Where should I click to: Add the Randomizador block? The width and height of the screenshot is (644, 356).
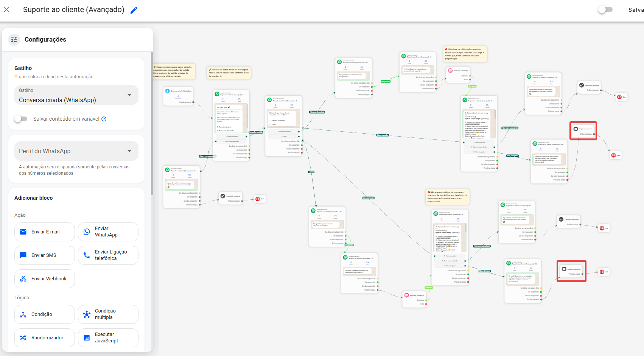(45, 338)
